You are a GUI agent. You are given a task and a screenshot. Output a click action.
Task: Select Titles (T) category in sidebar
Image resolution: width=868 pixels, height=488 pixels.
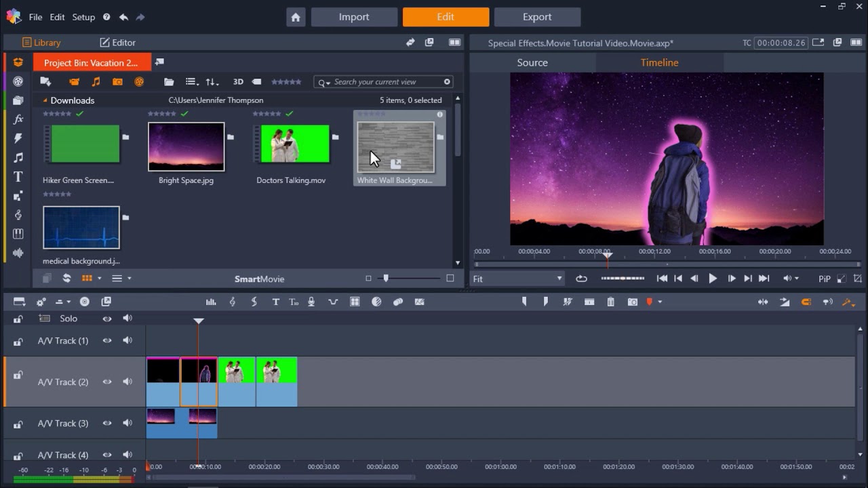[x=18, y=177]
